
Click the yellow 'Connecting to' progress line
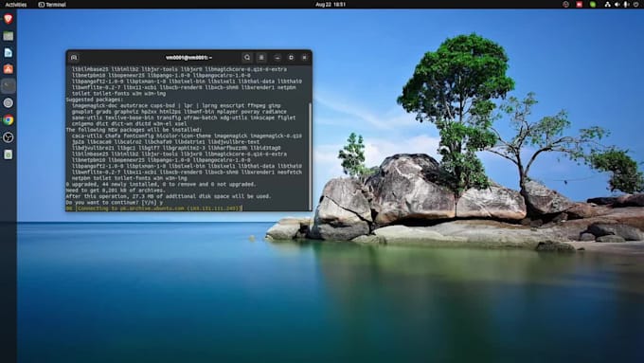coord(154,209)
